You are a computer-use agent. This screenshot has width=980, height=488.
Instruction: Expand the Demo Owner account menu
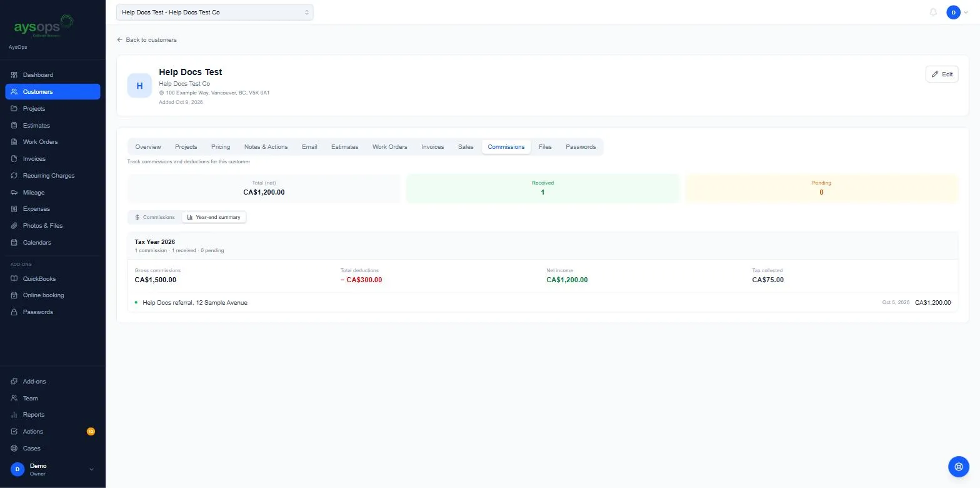coord(52,469)
